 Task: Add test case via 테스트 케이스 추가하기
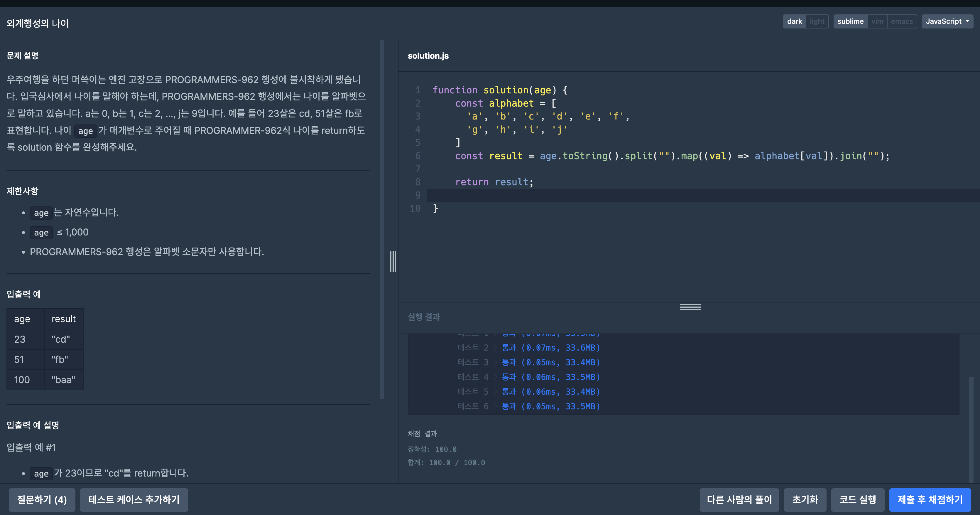point(134,499)
